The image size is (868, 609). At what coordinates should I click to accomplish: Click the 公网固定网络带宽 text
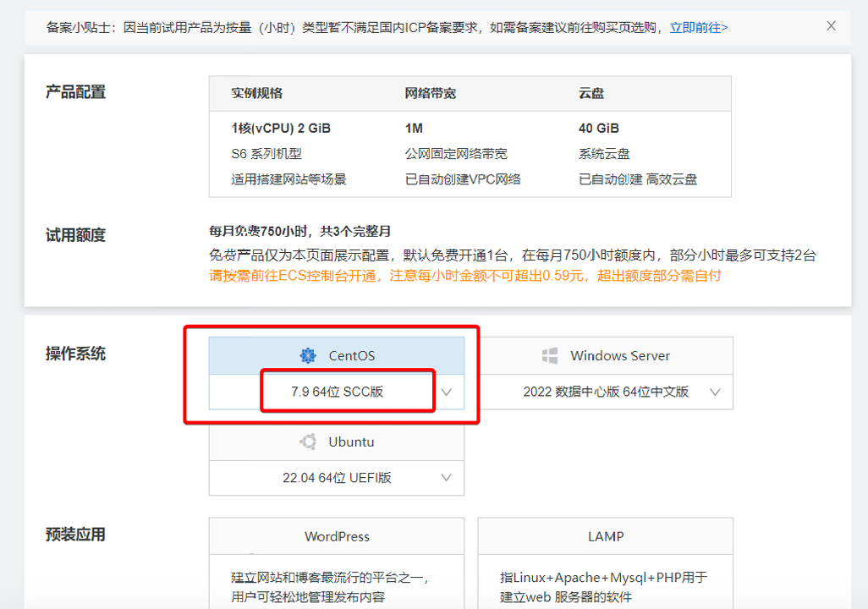click(x=456, y=154)
